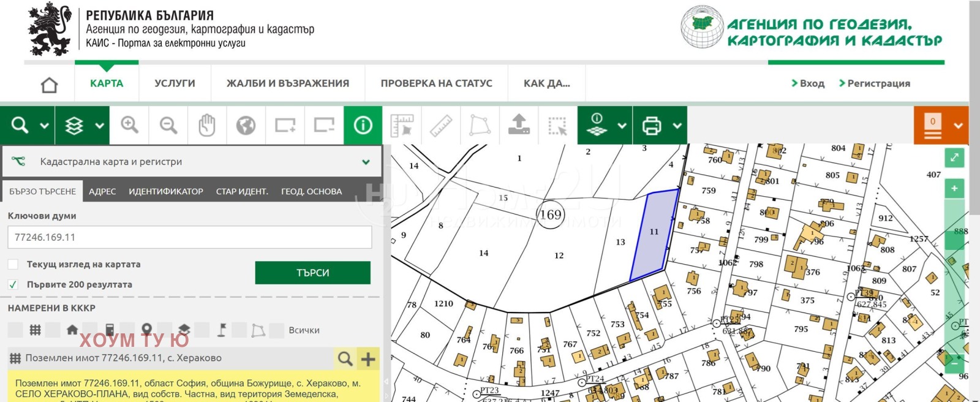Open the 'УСЛУГИ' menu item
980x402 pixels.
(x=175, y=83)
